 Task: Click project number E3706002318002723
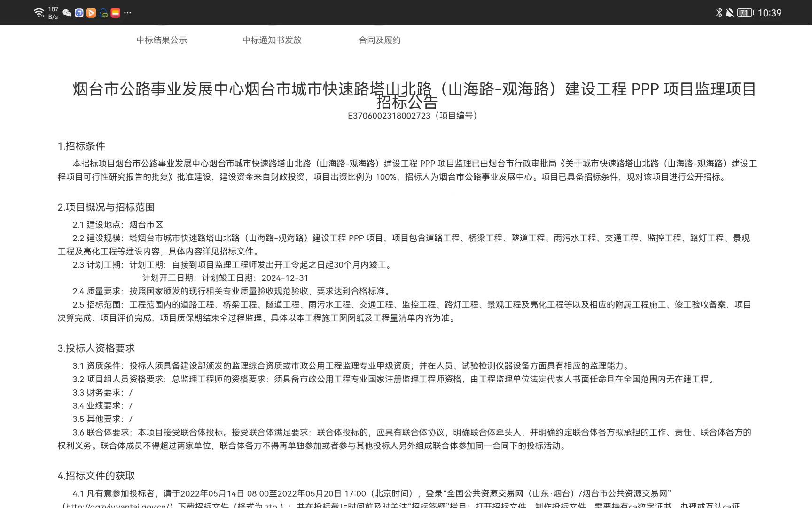click(x=389, y=116)
